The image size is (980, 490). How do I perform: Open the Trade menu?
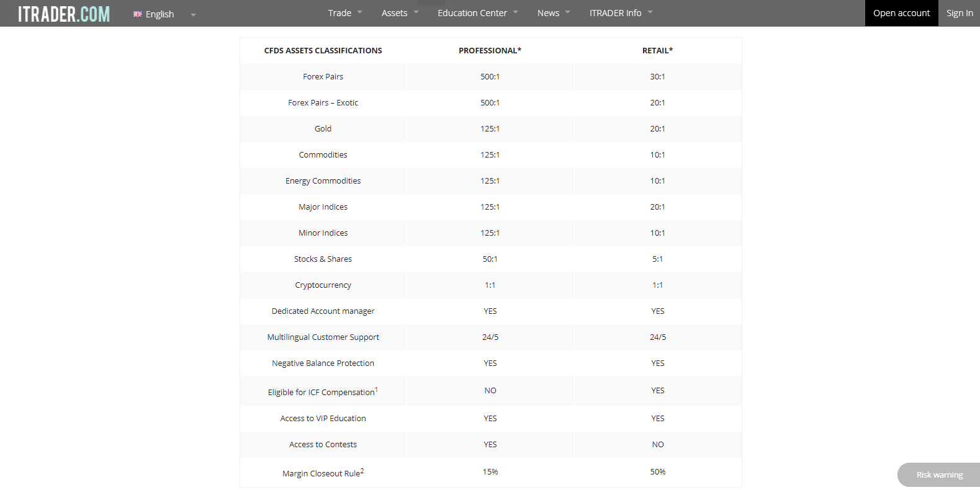coord(339,13)
